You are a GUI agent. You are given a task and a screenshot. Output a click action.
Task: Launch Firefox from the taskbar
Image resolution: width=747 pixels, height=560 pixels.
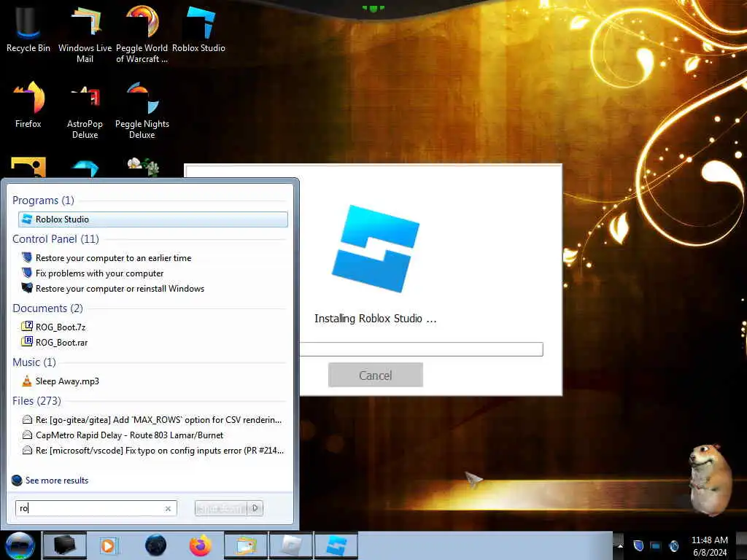coord(200,545)
